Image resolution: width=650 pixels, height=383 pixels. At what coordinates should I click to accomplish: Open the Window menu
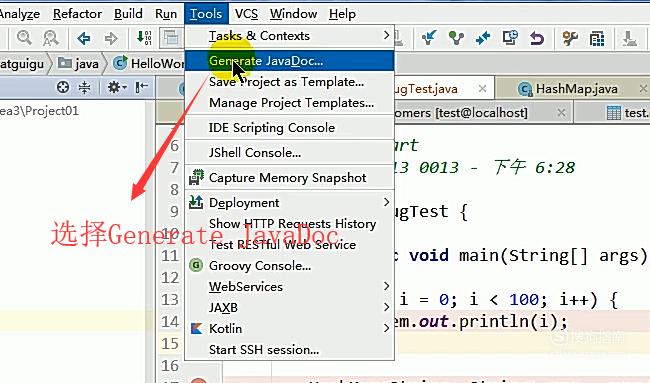tap(293, 14)
